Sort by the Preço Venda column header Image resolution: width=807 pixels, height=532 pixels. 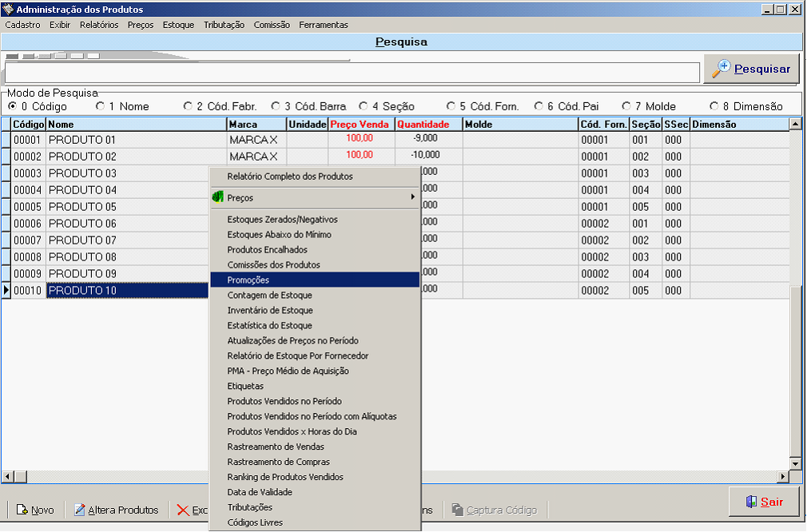coord(360,125)
